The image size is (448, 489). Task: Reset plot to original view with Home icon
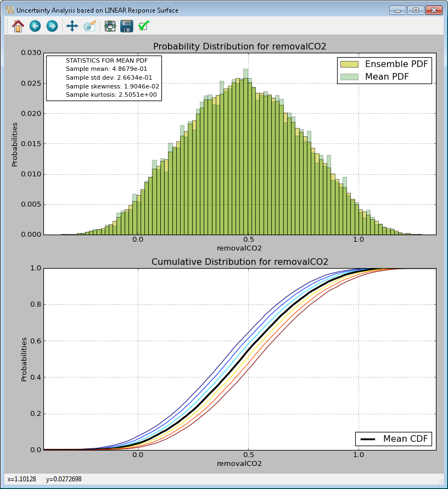tap(17, 25)
